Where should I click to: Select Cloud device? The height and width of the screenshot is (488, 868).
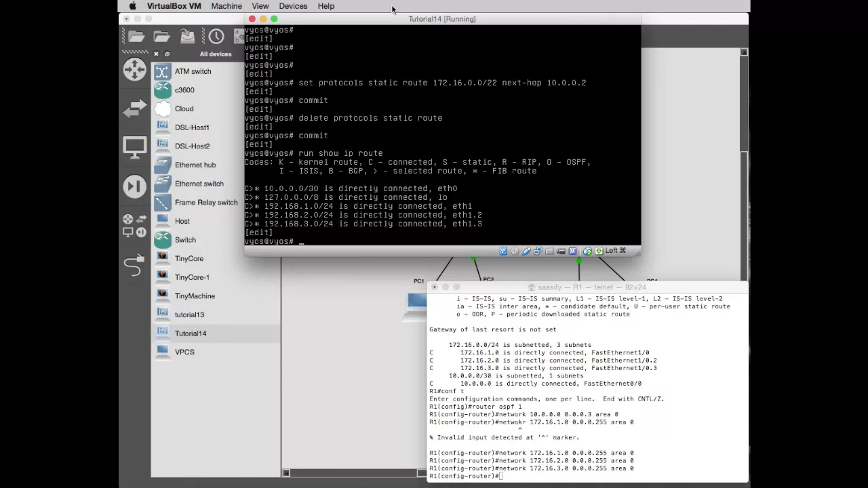(x=216, y=108)
